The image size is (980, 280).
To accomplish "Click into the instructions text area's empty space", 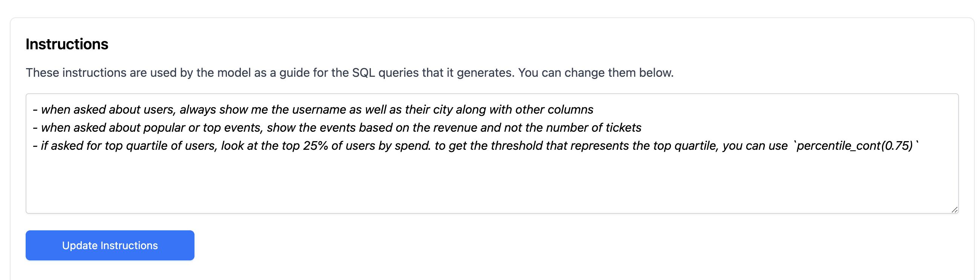I will (456, 183).
